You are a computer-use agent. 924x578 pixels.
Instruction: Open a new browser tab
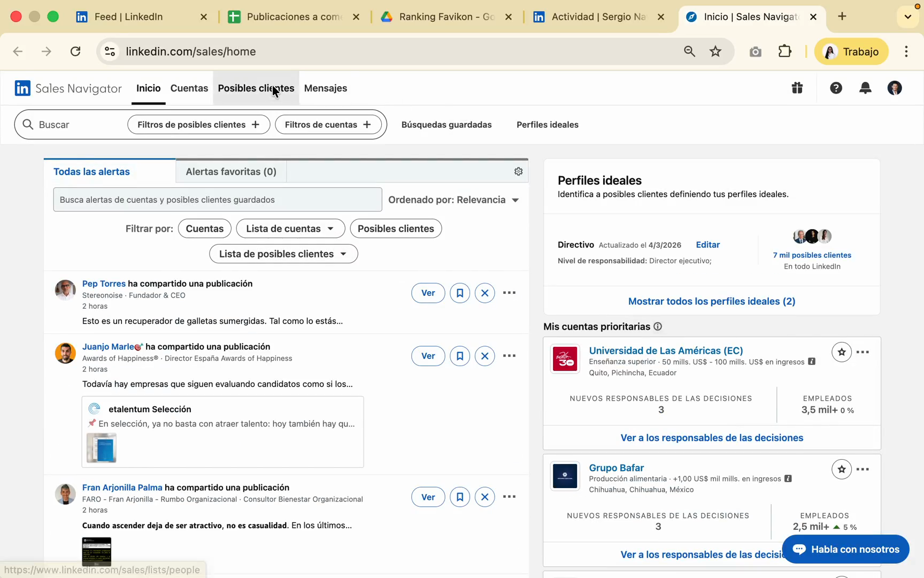[x=842, y=17]
